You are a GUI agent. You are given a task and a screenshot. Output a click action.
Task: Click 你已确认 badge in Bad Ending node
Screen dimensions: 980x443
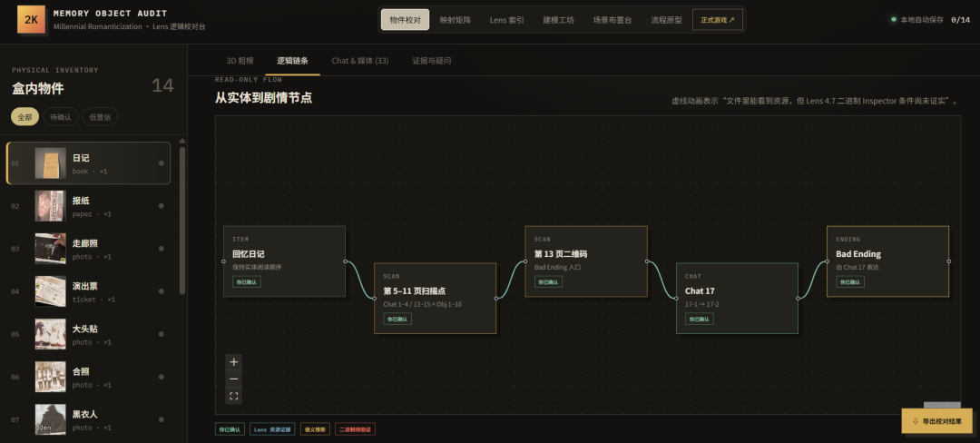pos(850,281)
